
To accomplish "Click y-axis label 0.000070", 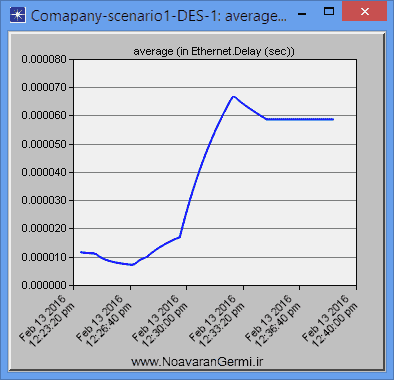I will pos(44,87).
